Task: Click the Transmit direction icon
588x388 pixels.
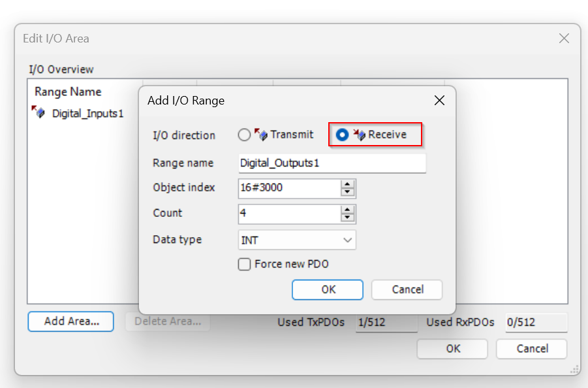Action: coord(261,135)
